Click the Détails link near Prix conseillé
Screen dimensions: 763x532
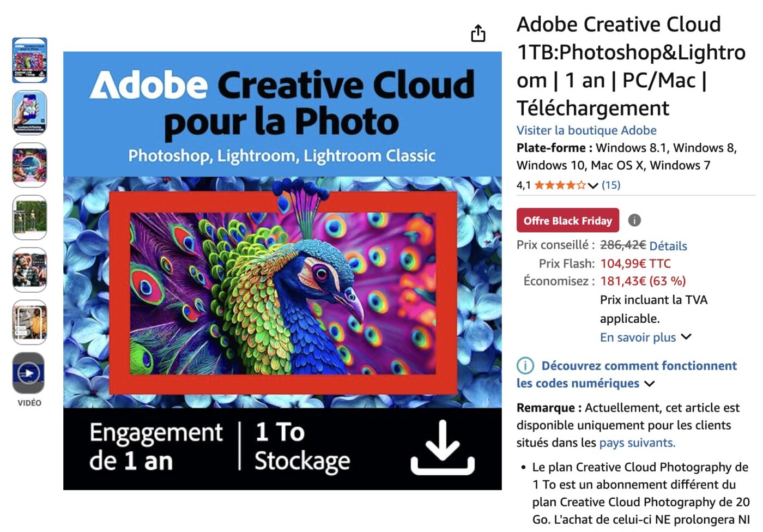668,246
